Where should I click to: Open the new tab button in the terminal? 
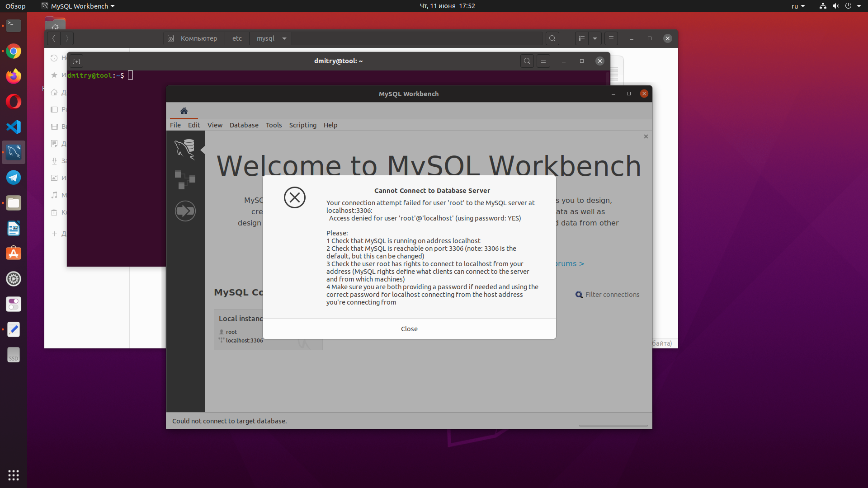pyautogui.click(x=76, y=61)
